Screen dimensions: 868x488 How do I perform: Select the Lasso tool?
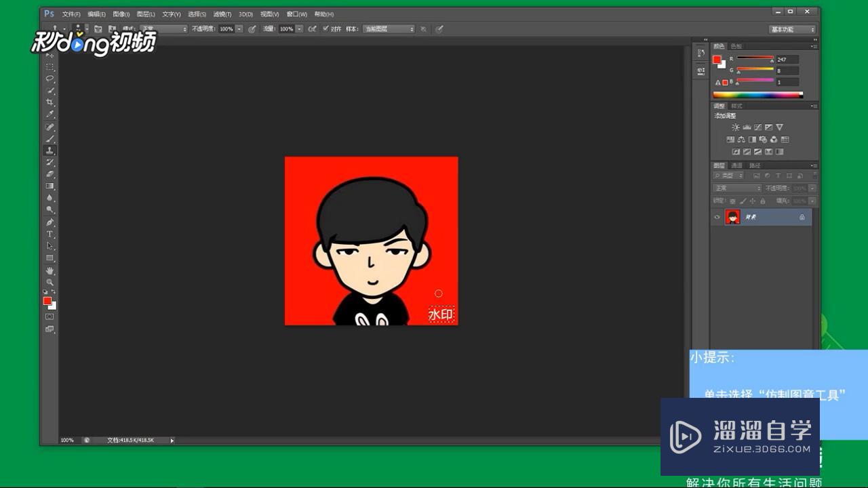pyautogui.click(x=50, y=79)
